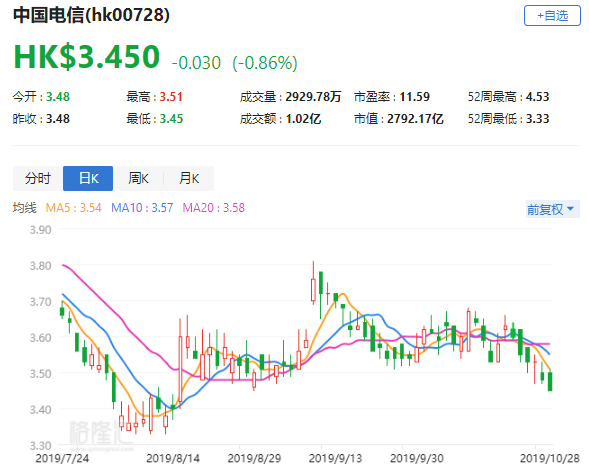589x466 pixels.
Task: Click the percent change (-0.86%)
Action: 265,63
